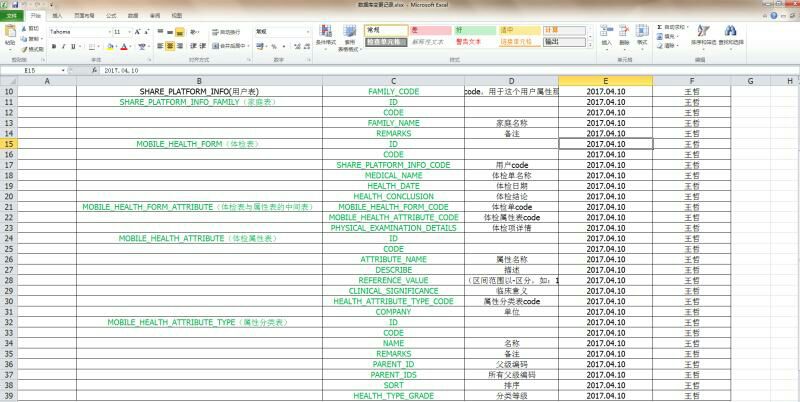Viewport: 800px width, 402px height.
Task: Switch to the Insert ribbon tab
Action: (x=57, y=16)
